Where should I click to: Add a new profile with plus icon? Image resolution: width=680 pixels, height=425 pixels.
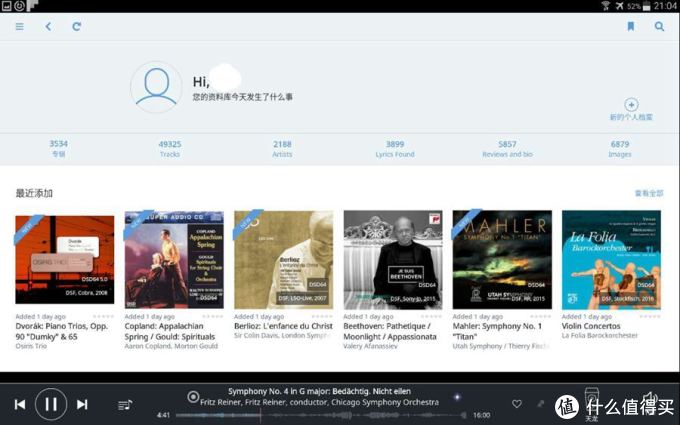(631, 105)
